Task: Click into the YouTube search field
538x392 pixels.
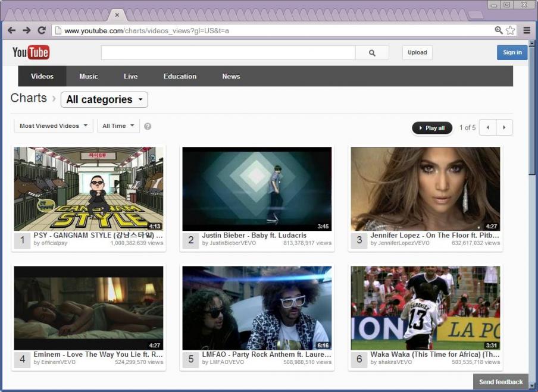Action: 228,52
